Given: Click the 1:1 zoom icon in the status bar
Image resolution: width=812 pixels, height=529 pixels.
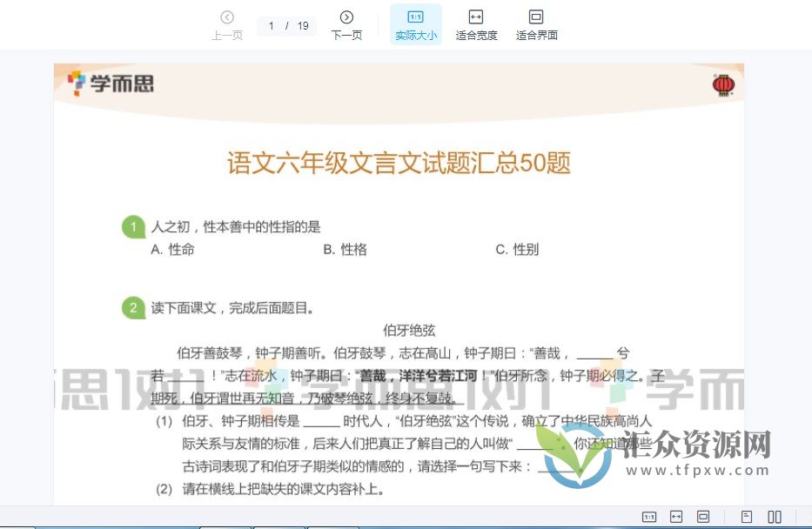Looking at the screenshot, I should click(x=651, y=516).
